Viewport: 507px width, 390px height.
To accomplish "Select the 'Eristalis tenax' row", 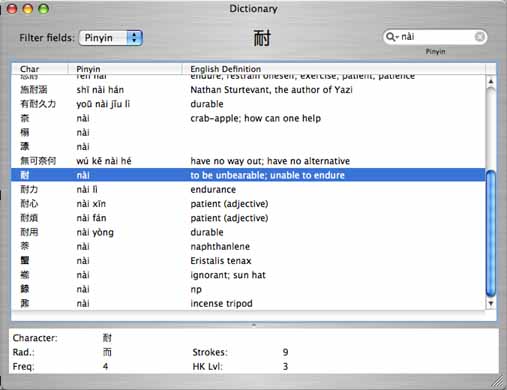I will pyautogui.click(x=248, y=261).
